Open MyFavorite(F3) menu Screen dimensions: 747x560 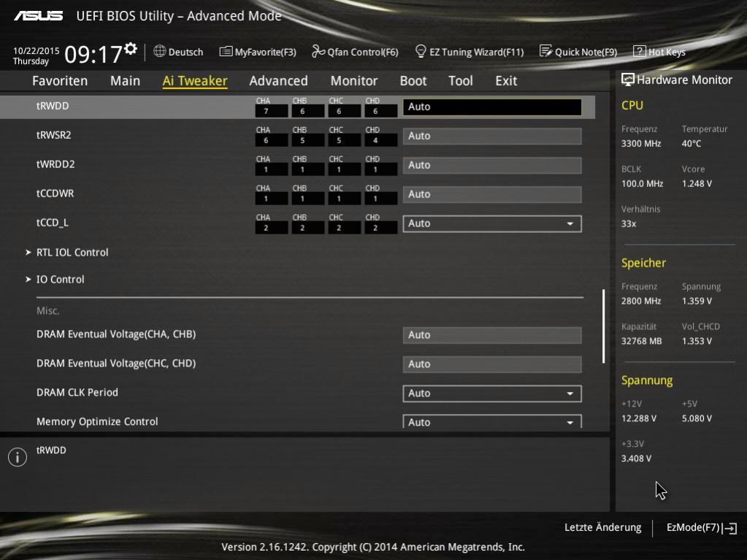258,52
